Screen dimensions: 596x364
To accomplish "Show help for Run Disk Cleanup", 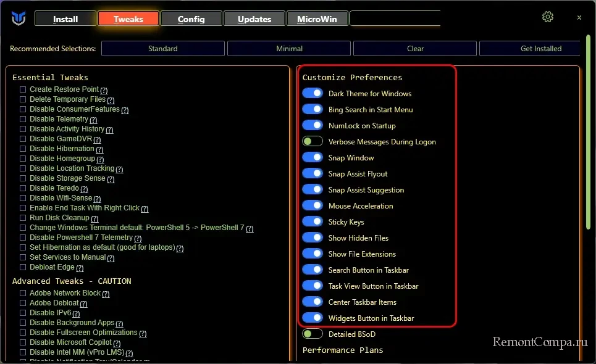I will [x=94, y=218].
